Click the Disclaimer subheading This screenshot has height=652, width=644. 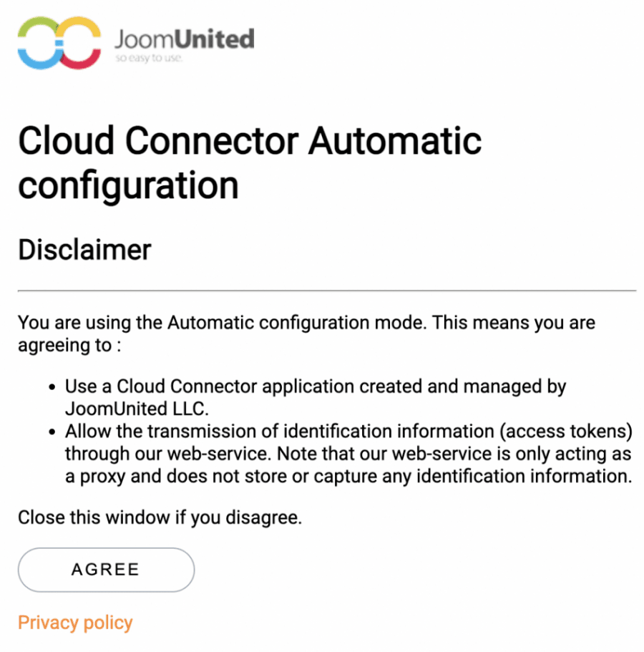click(x=84, y=250)
